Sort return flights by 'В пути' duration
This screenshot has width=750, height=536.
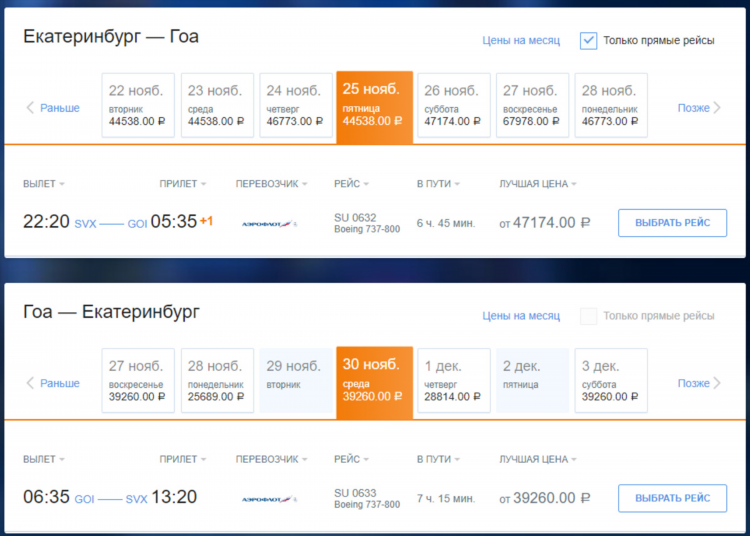coord(439,459)
